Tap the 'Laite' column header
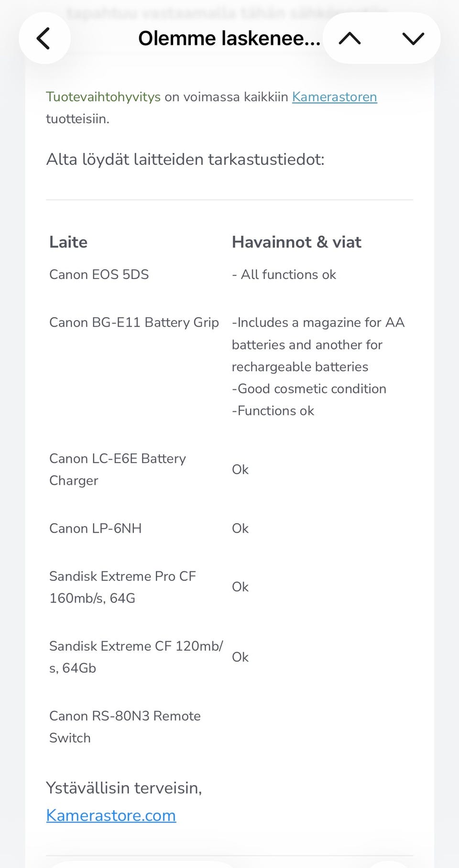 (68, 242)
